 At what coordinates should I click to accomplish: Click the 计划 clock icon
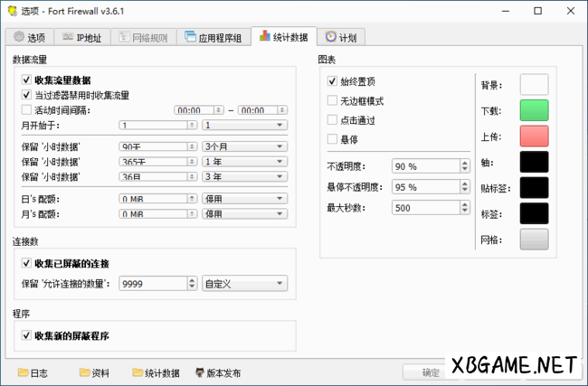click(331, 38)
